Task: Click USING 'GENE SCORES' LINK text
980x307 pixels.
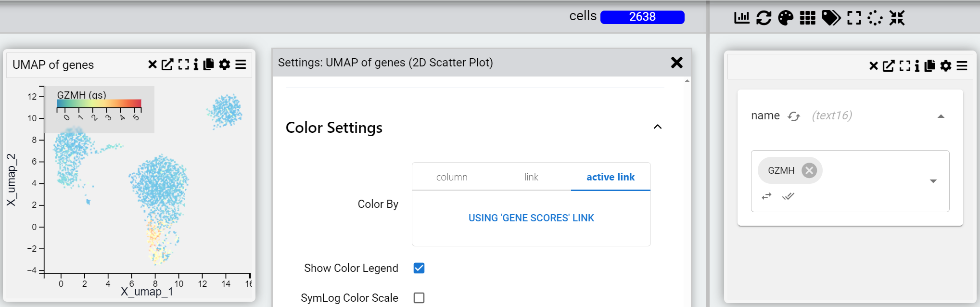Action: (x=531, y=218)
